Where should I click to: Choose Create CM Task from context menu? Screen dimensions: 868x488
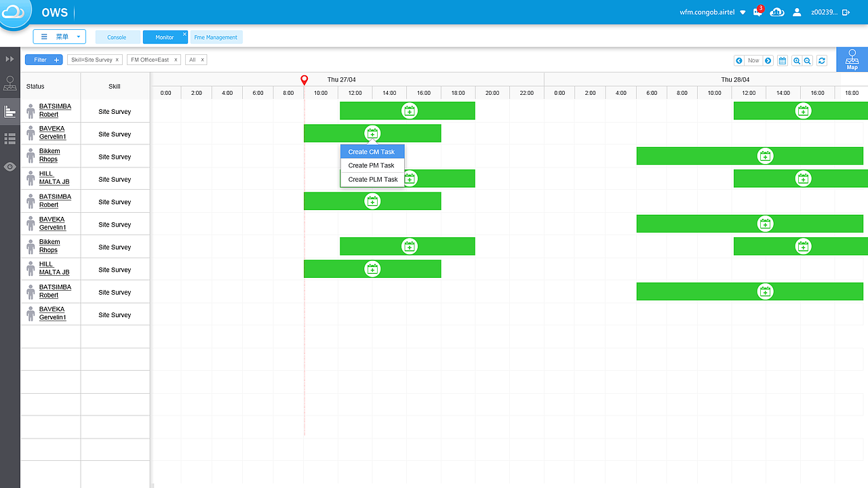372,152
